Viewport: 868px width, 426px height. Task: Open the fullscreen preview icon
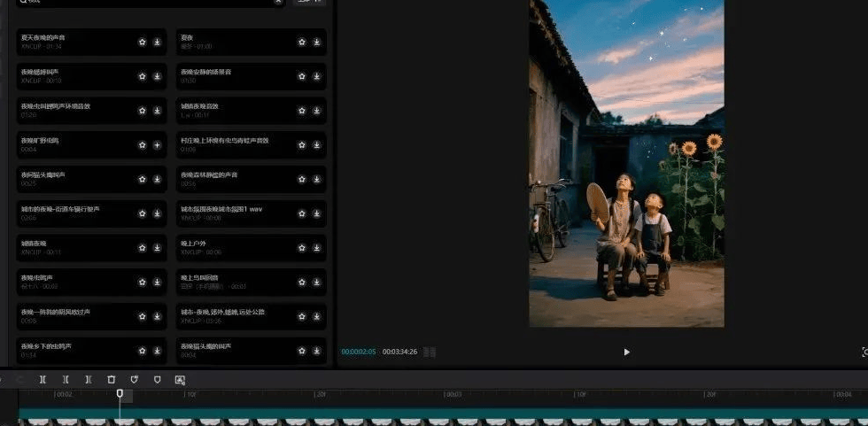(x=864, y=352)
